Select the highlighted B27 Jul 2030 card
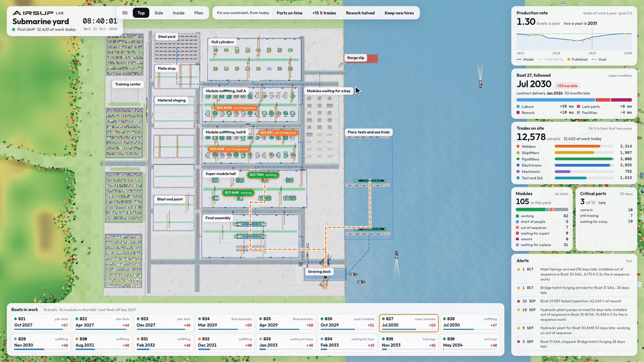 (x=408, y=322)
